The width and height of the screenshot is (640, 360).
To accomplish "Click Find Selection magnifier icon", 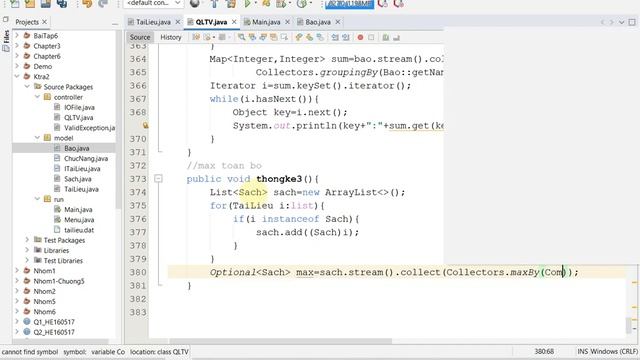I will coord(242,37).
